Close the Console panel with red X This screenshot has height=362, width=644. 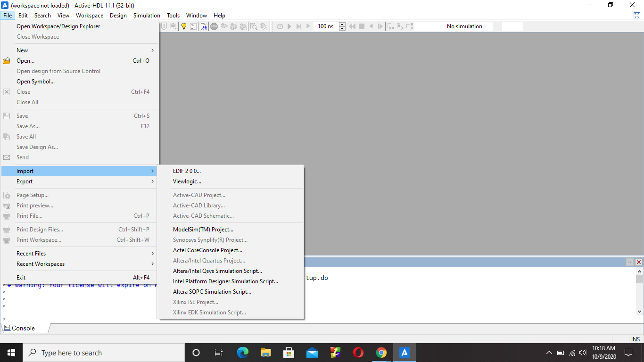coord(639,262)
